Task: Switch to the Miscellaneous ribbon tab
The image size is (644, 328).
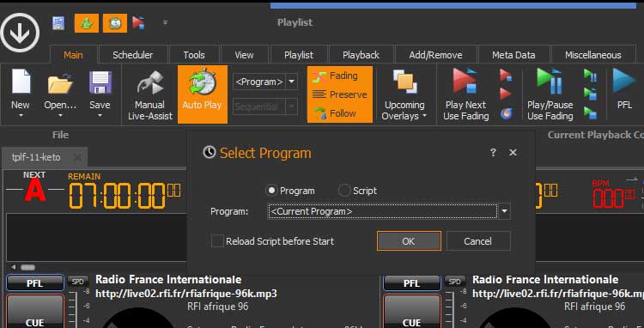Action: [593, 55]
